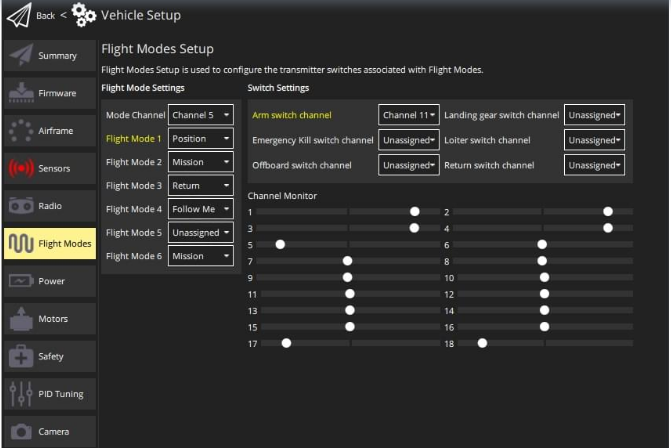Viewport: 671px width, 448px height.
Task: Open the Airframe setup icon
Action: click(x=21, y=130)
